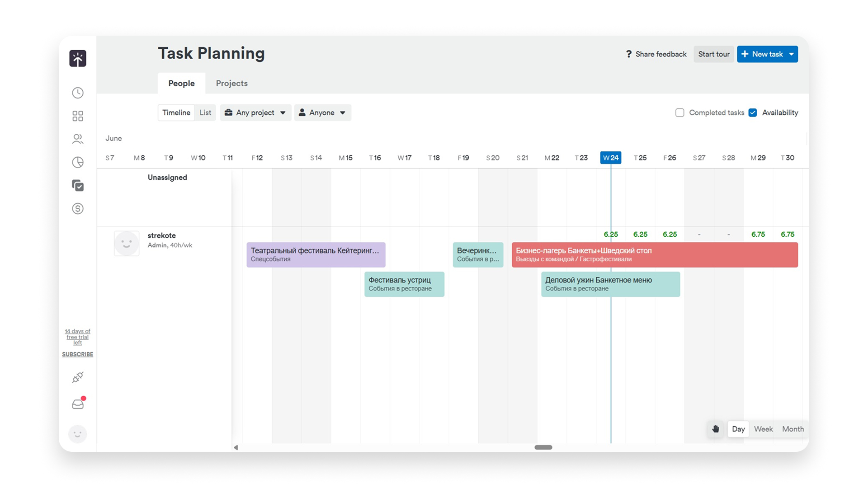Click the SUBSCRIBE link

(78, 354)
